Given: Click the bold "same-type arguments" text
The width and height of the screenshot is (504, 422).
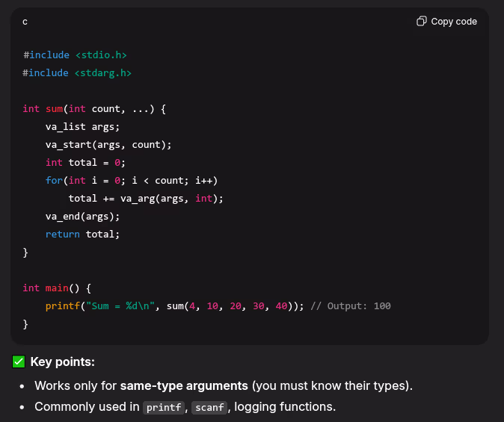Looking at the screenshot, I should pyautogui.click(x=184, y=386).
